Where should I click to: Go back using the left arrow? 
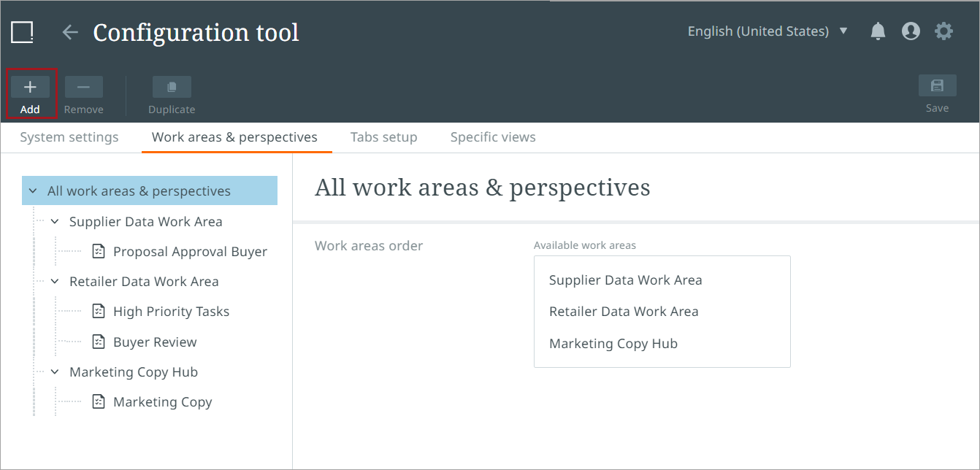click(69, 32)
